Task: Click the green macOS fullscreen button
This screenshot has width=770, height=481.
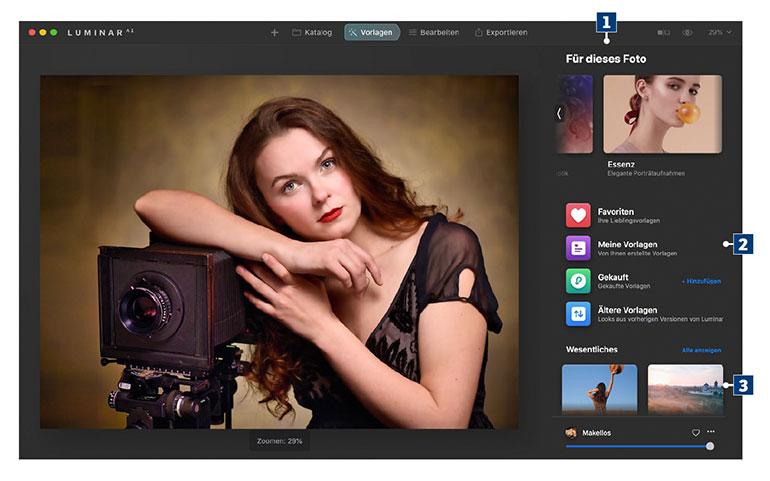Action: 54,32
